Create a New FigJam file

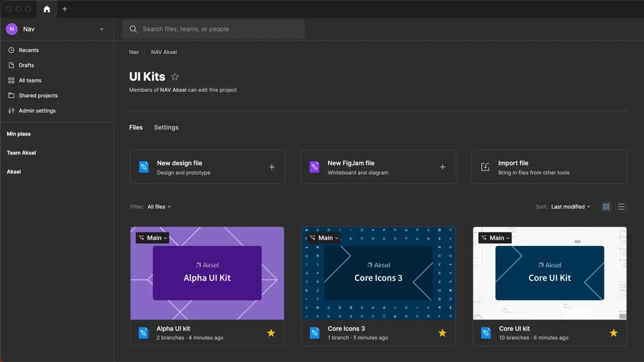point(378,167)
